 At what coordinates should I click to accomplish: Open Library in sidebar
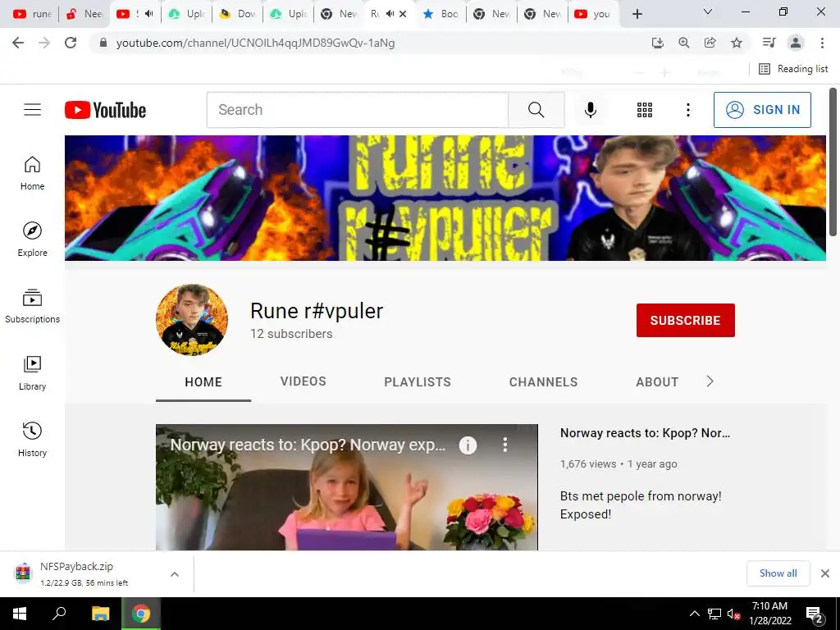tap(32, 373)
